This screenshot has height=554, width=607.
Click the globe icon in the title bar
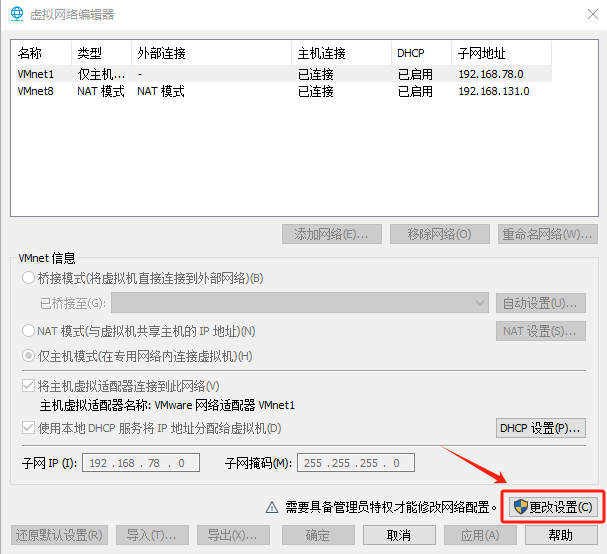17,14
